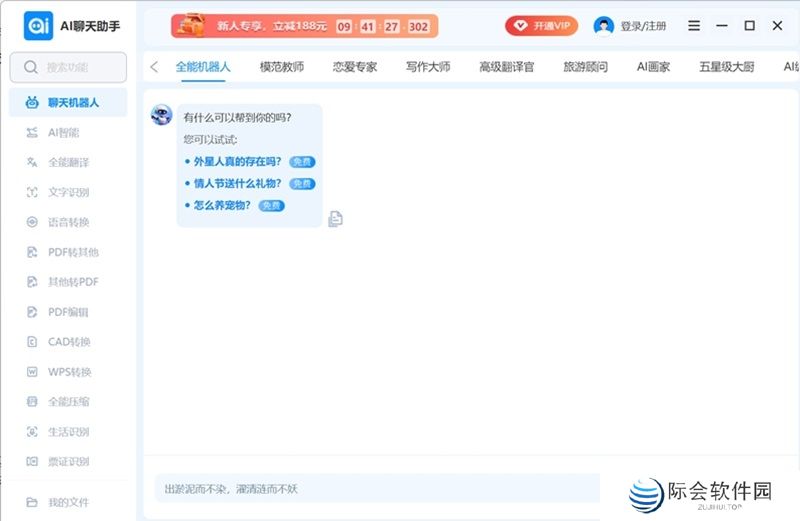This screenshot has height=521, width=800.
Task: Open PDF编辑 in the sidebar
Action: 68,312
